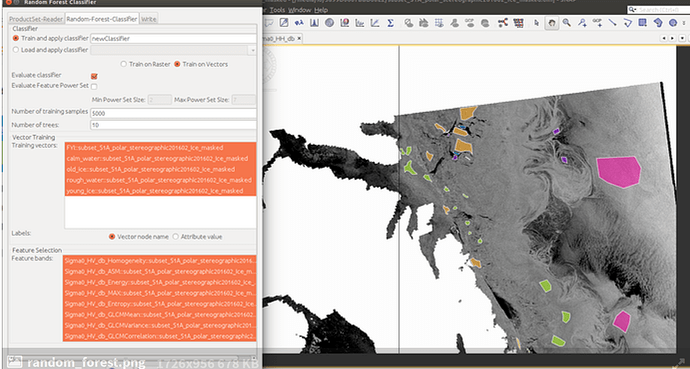Screen dimensions: 690x369
Task: Select the draw ellipse tool
Action: pyautogui.click(x=673, y=23)
